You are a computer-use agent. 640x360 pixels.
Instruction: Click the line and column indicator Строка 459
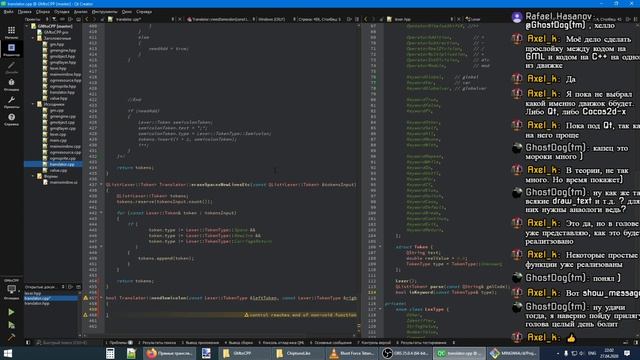[x=320, y=19]
